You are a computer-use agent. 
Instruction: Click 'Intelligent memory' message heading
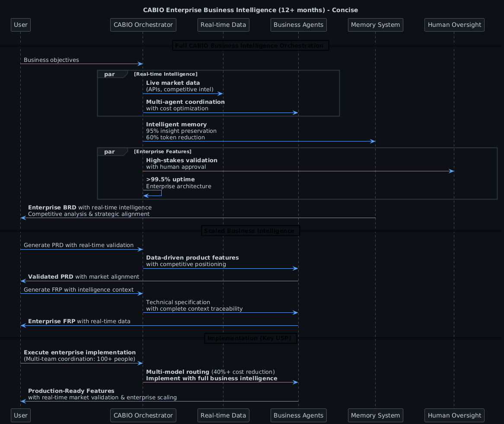[x=176, y=124]
